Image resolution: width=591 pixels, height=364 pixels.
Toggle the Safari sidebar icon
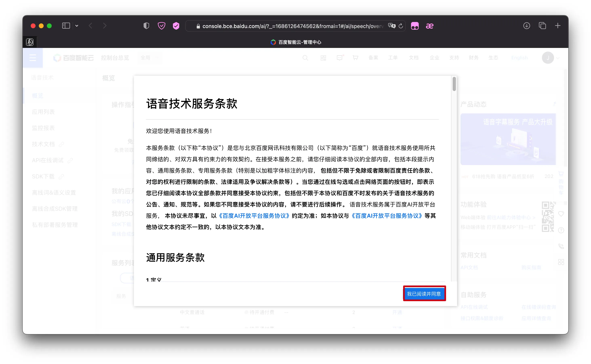(66, 26)
